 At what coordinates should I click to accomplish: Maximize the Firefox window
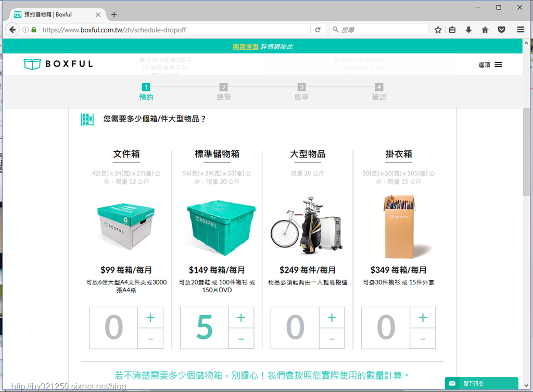tap(499, 7)
